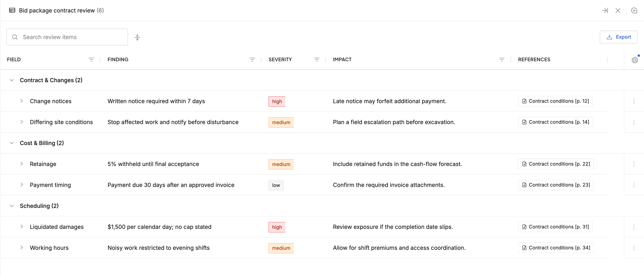Click the low severity badge for Payment timing

coord(276,185)
